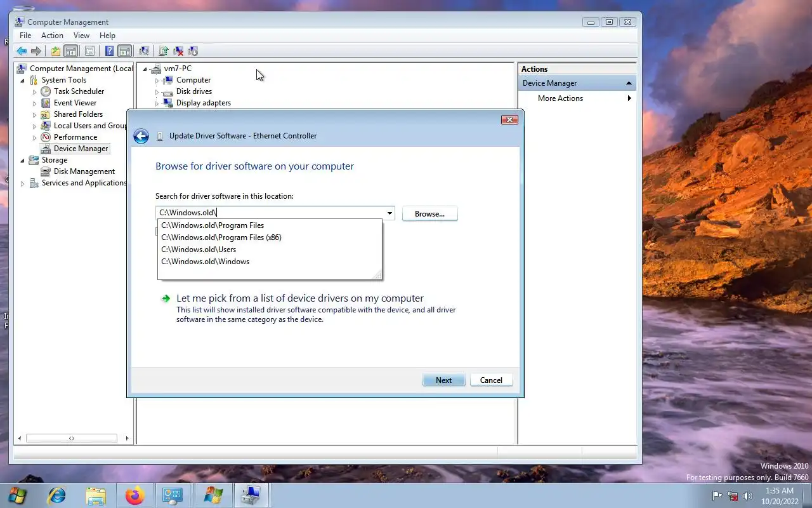This screenshot has width=812, height=508.
Task: Click the Control Panel taskbar icon
Action: (x=173, y=495)
